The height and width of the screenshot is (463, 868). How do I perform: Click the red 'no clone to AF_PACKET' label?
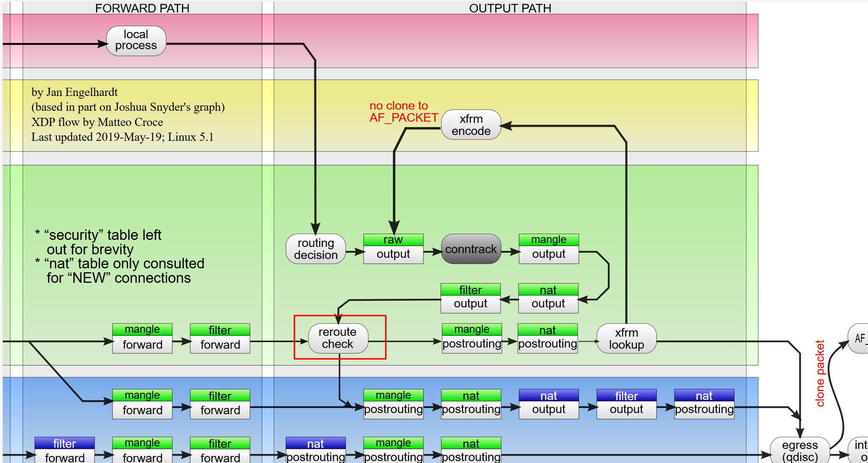click(403, 112)
